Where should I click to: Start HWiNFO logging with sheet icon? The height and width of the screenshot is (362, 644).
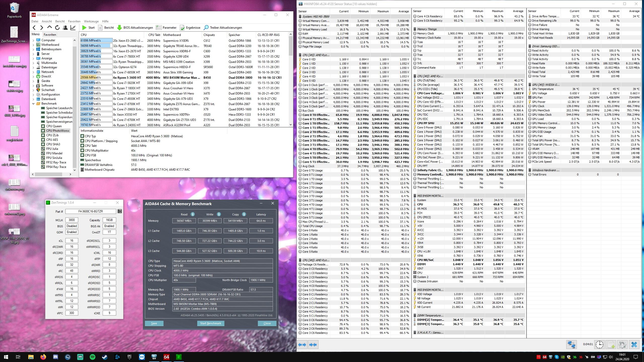coord(611,344)
